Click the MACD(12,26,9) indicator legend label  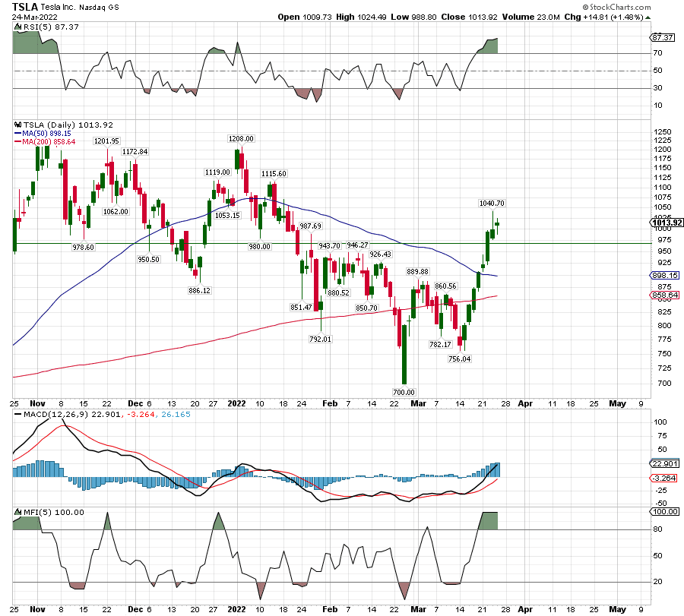pos(71,414)
